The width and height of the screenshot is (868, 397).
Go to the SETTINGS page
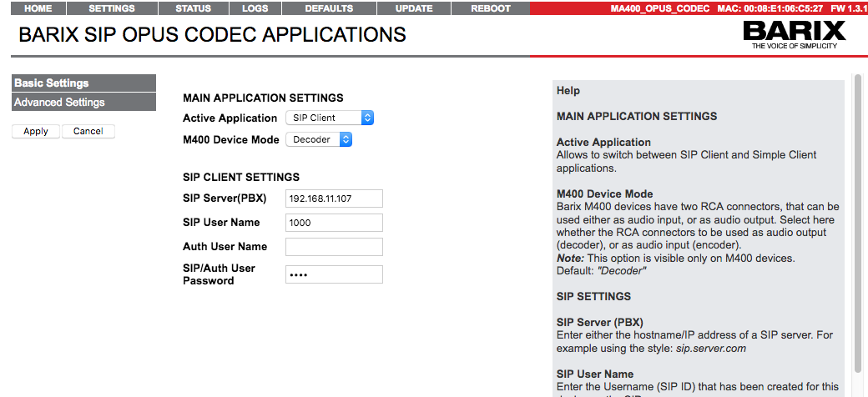[x=111, y=8]
